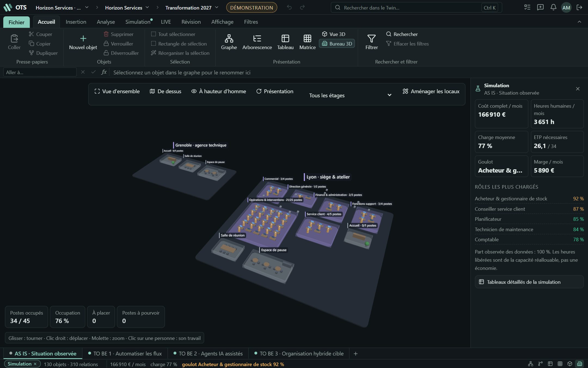
Task: Select À hauteur d'homme view
Action: click(219, 91)
